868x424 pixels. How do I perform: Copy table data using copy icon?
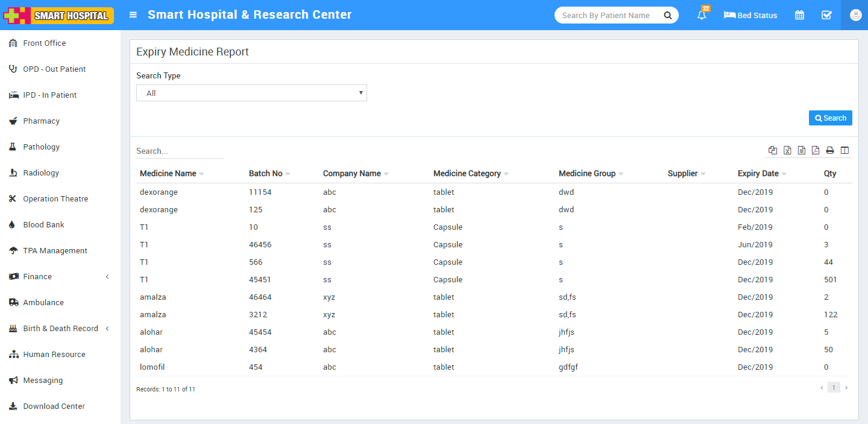pyautogui.click(x=773, y=150)
